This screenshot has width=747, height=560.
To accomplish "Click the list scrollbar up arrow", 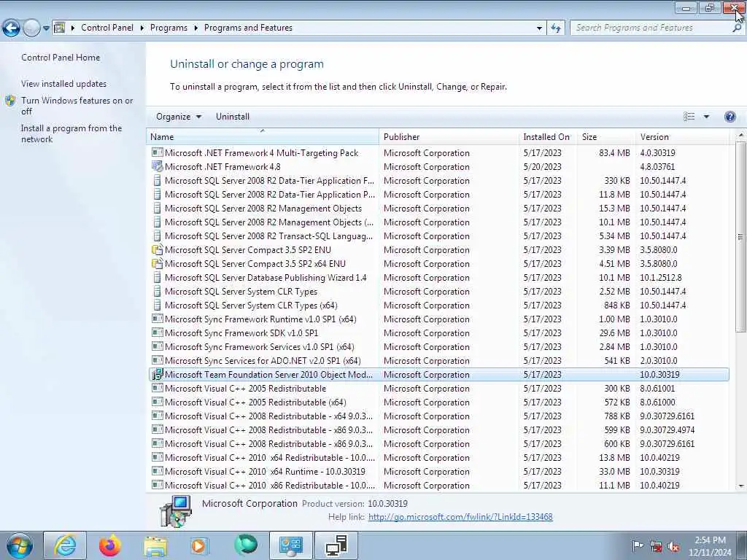I will [741, 136].
